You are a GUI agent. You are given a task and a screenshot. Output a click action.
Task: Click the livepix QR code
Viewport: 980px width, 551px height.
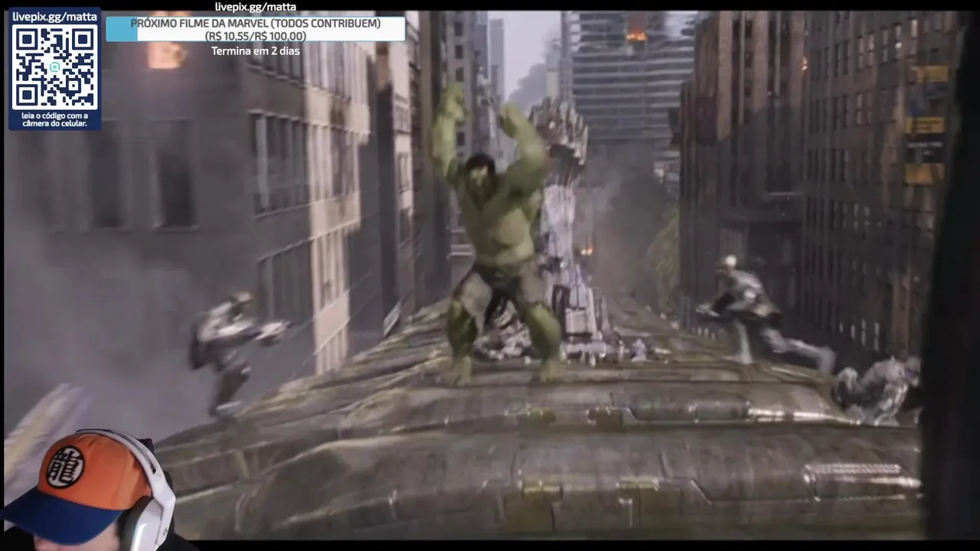pyautogui.click(x=54, y=67)
